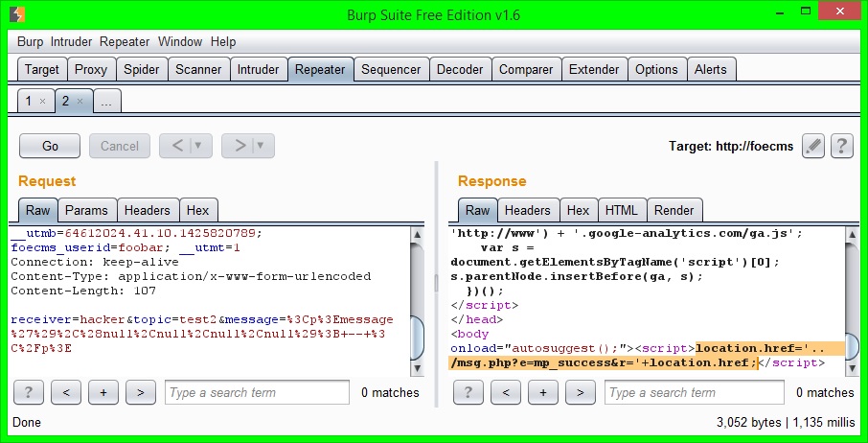868x443 pixels.
Task: Click the Request pane scroll down arrow
Action: coord(418,367)
